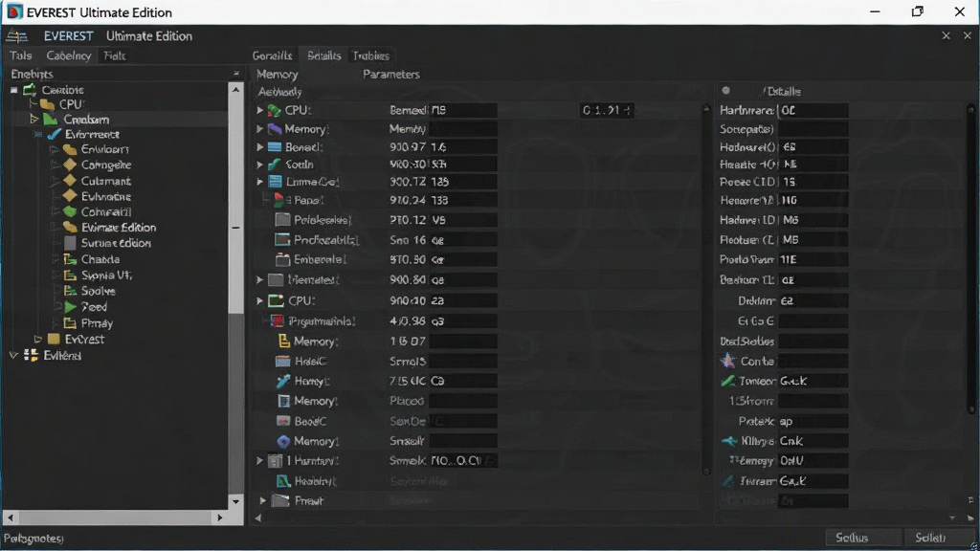Screen dimensions: 980x551
Task: Switch to the Goreiille tab
Action: 273,55
